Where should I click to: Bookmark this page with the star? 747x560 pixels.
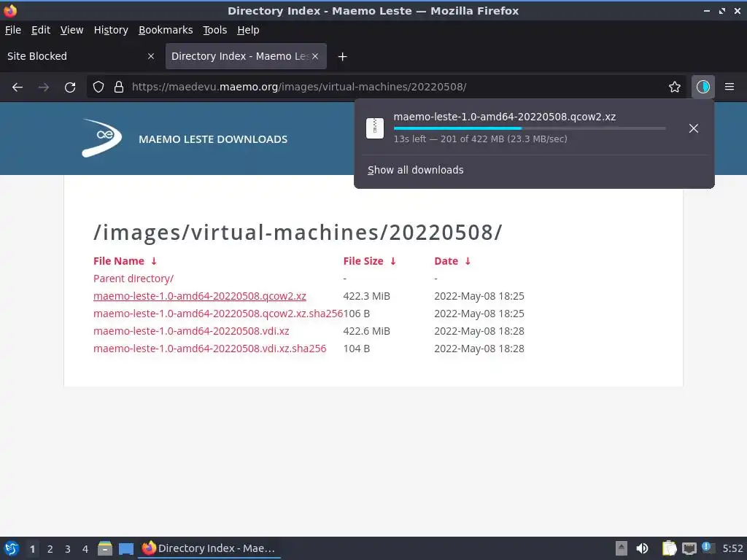(x=675, y=87)
